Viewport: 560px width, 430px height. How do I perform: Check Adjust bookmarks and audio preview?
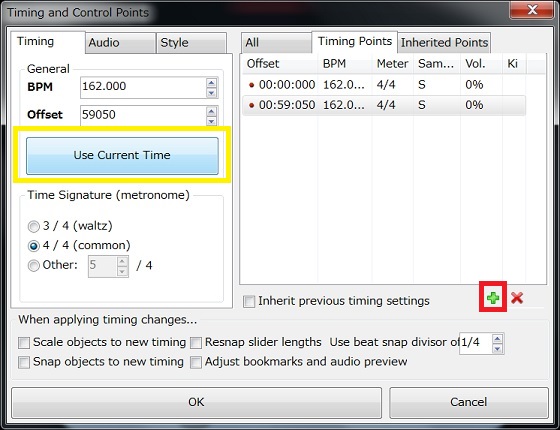196,362
